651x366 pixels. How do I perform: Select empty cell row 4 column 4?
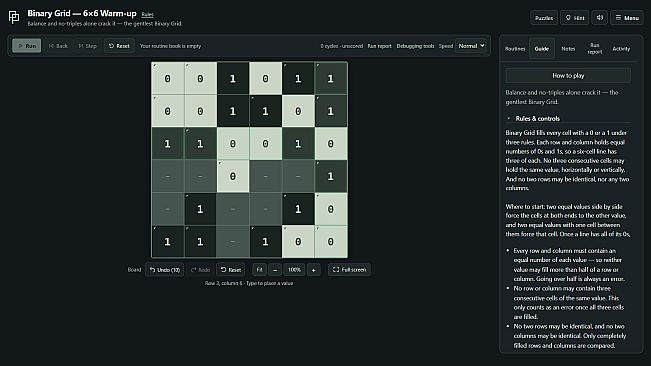265,176
